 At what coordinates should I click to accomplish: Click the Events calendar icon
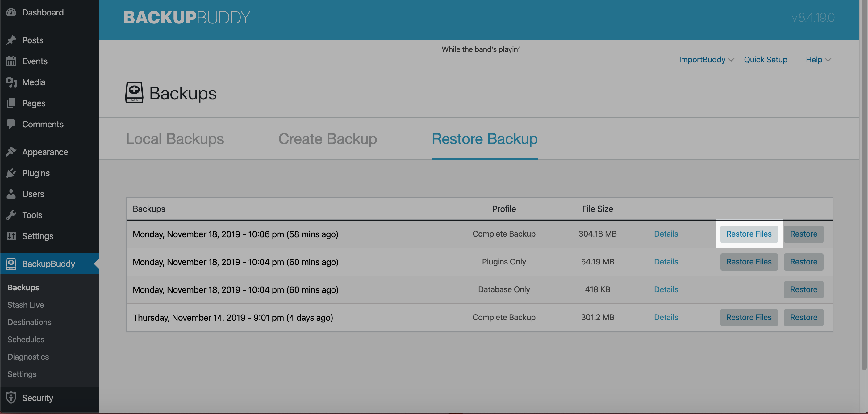point(11,61)
